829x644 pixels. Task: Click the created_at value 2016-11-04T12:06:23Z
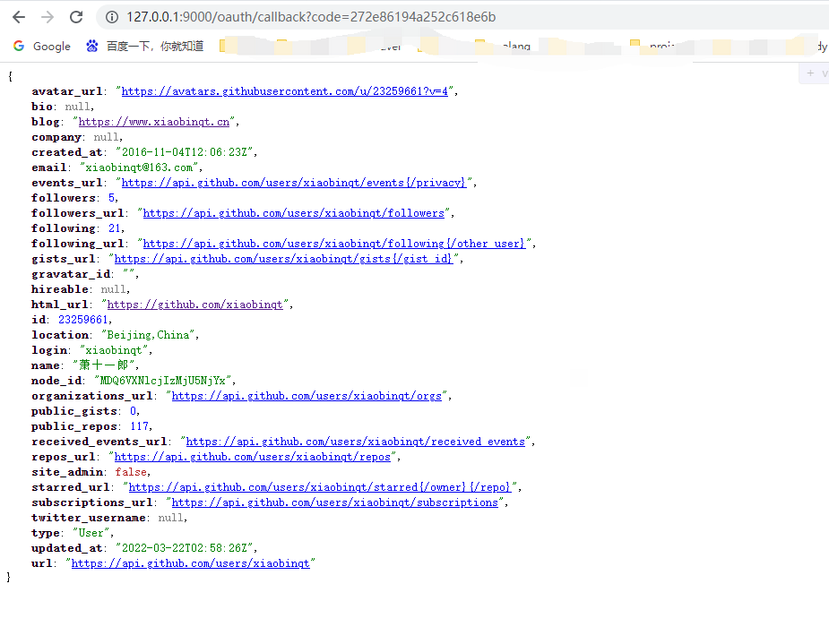coord(184,152)
